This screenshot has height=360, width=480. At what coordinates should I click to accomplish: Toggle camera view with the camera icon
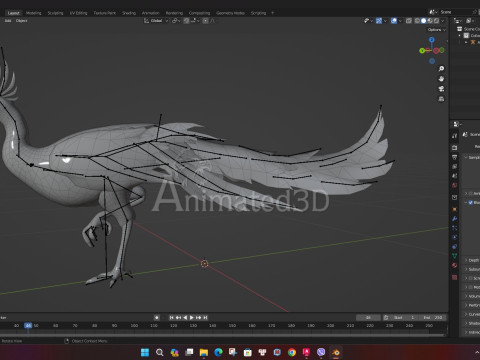[441, 89]
